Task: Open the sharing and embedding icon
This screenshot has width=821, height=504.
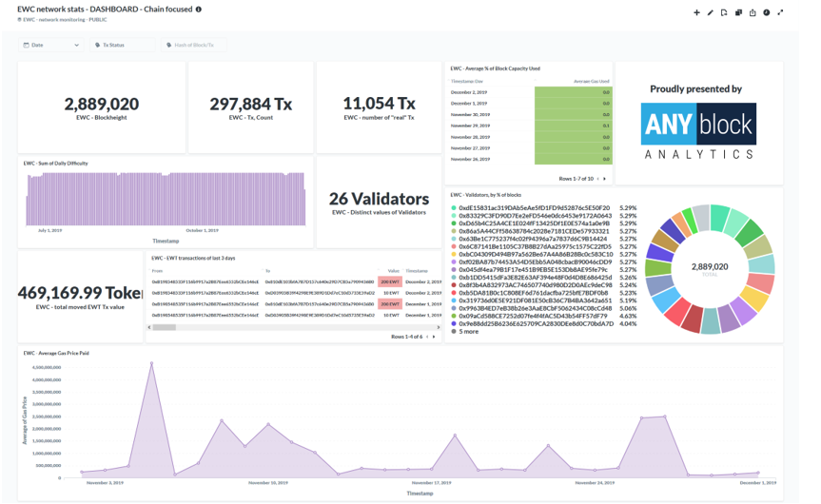Action: pos(753,12)
